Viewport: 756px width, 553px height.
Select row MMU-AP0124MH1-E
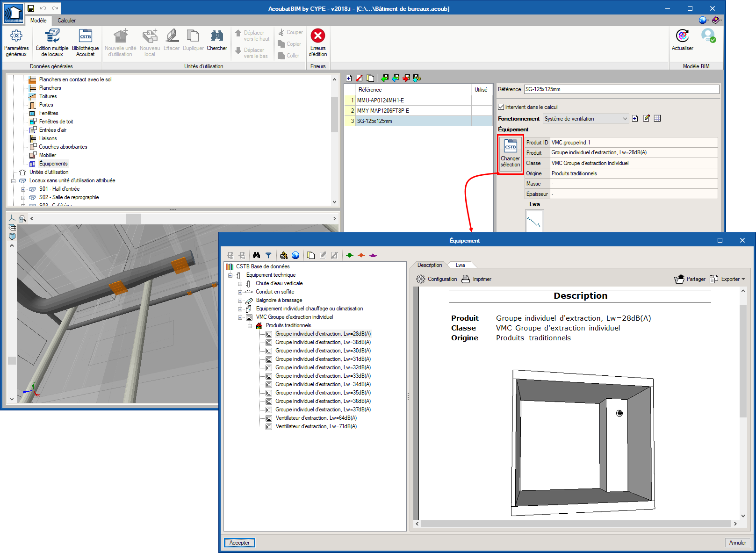[x=418, y=101]
